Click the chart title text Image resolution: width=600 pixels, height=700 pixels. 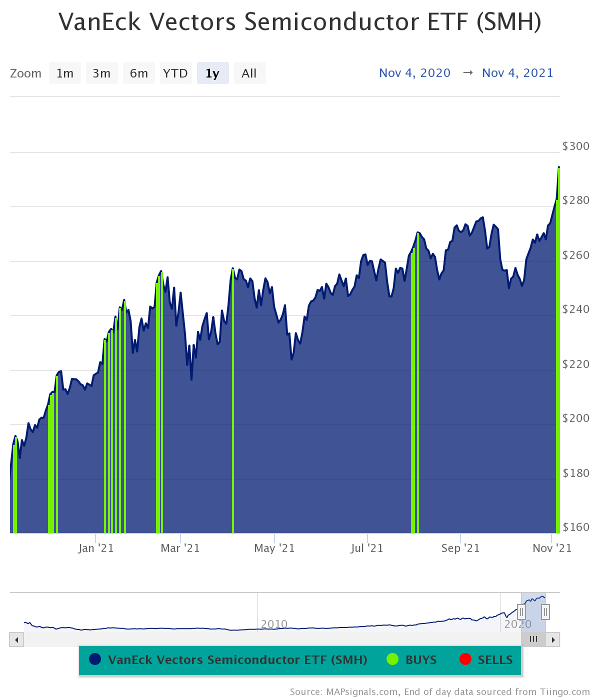(x=300, y=22)
